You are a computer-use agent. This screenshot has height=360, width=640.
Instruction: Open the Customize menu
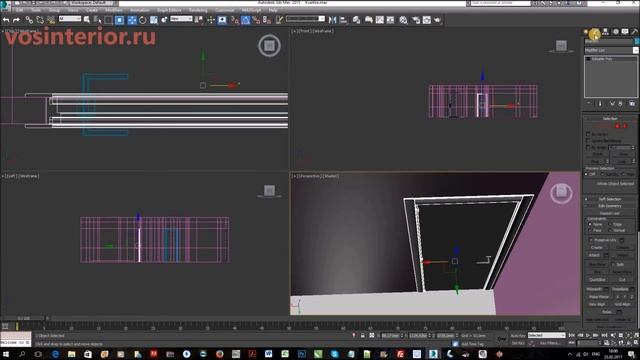(224, 10)
